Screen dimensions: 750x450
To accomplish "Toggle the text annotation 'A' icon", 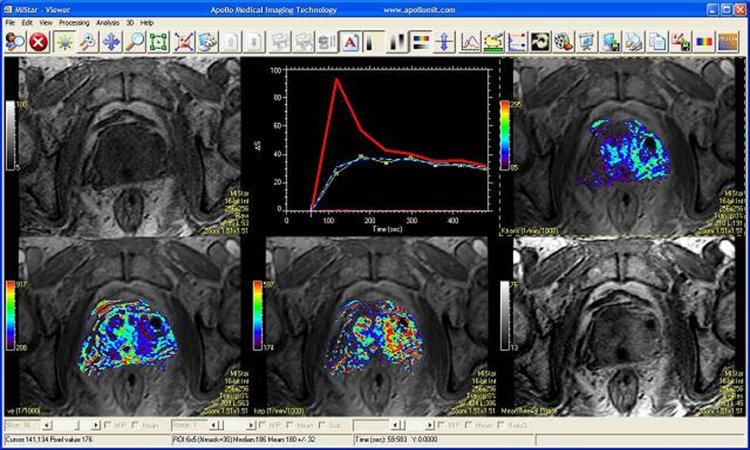I will pos(350,41).
